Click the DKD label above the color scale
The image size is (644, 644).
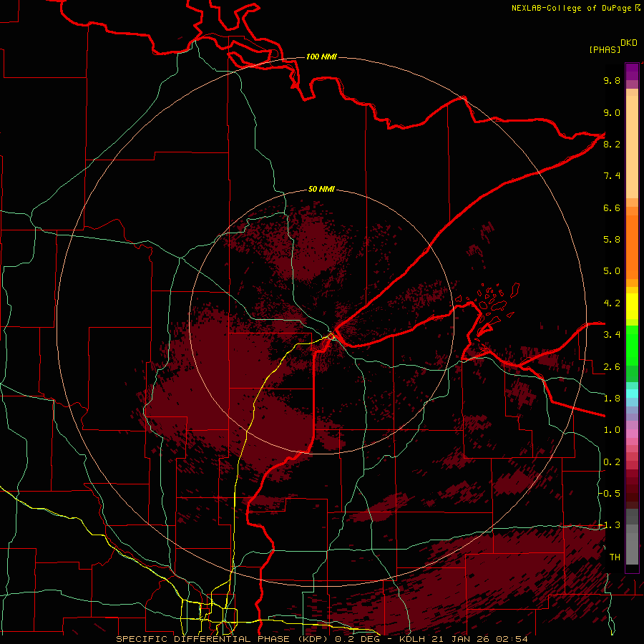coord(629,42)
